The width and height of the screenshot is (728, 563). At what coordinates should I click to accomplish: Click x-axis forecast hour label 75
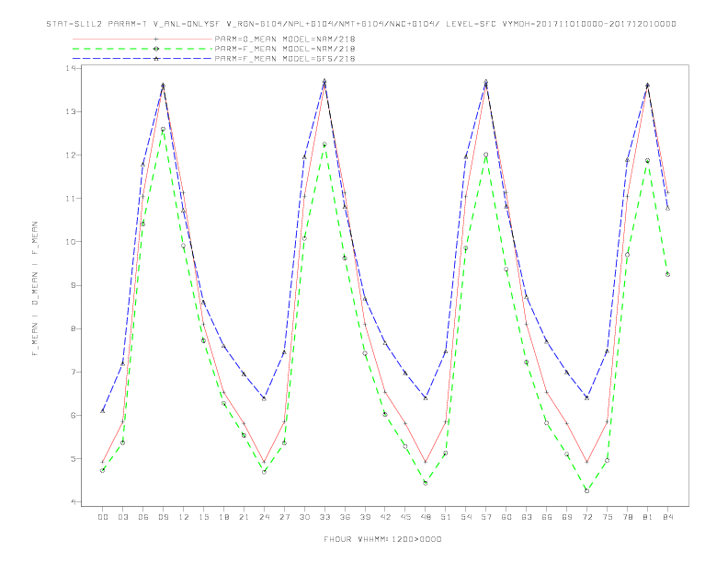click(x=608, y=517)
